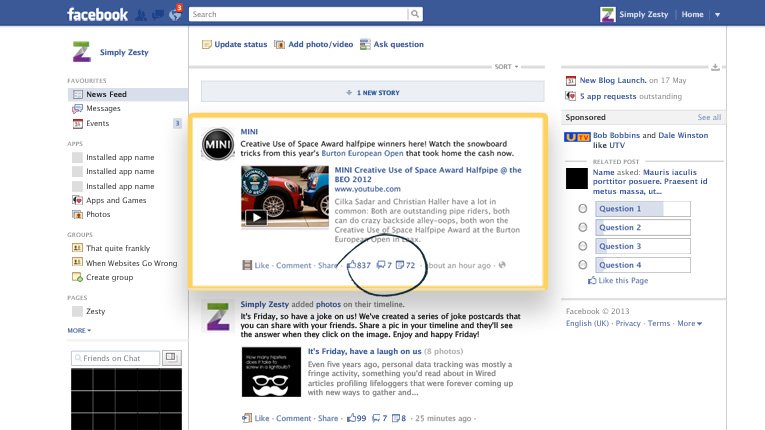Viewport: 765px width, 430px height.
Task: Open the chat sidebar toggle icon
Action: click(x=170, y=357)
